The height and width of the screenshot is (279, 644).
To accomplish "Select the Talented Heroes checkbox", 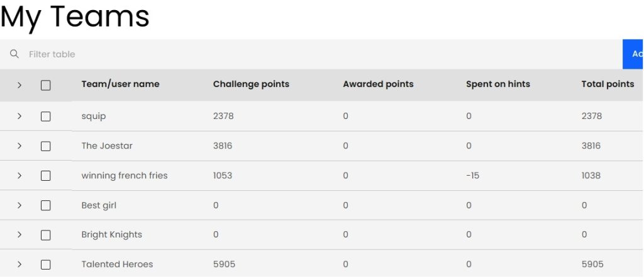I will (x=46, y=265).
